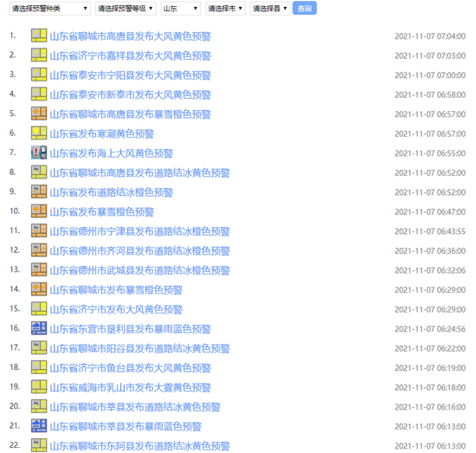This screenshot has height=453, width=476.
Task: Click cold wave yellow icon for 山东省 row 6
Action: tap(39, 133)
